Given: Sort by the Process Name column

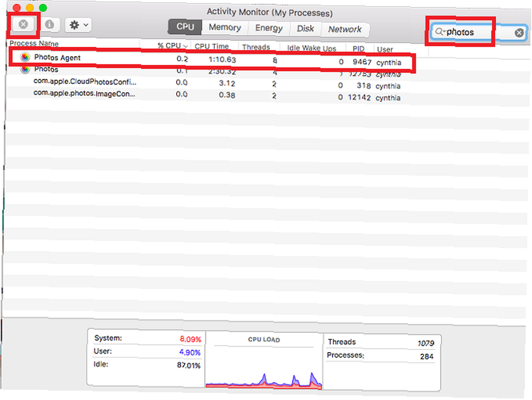Looking at the screenshot, I should coord(34,44).
